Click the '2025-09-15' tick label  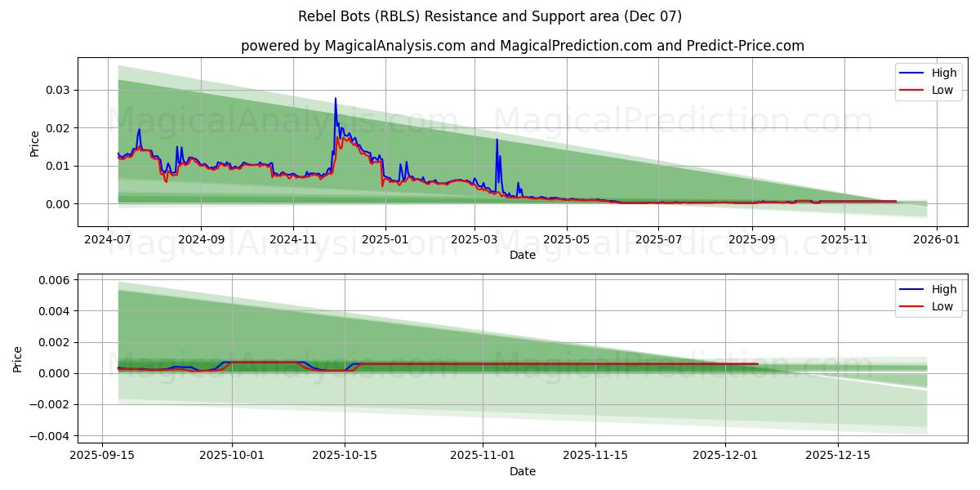(x=102, y=457)
